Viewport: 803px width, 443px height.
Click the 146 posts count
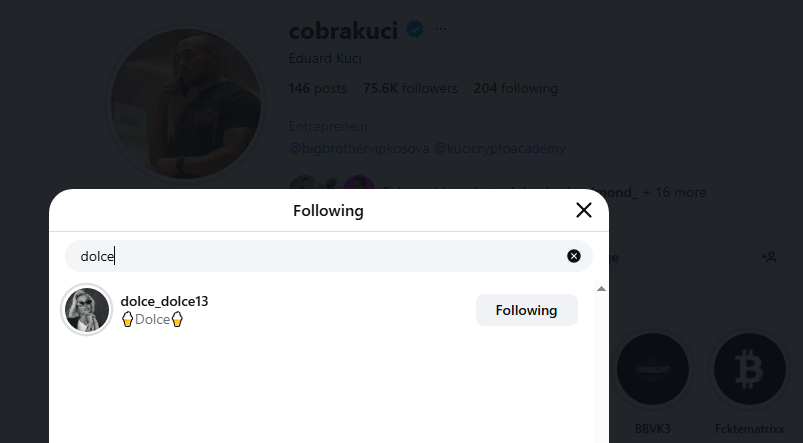point(317,88)
